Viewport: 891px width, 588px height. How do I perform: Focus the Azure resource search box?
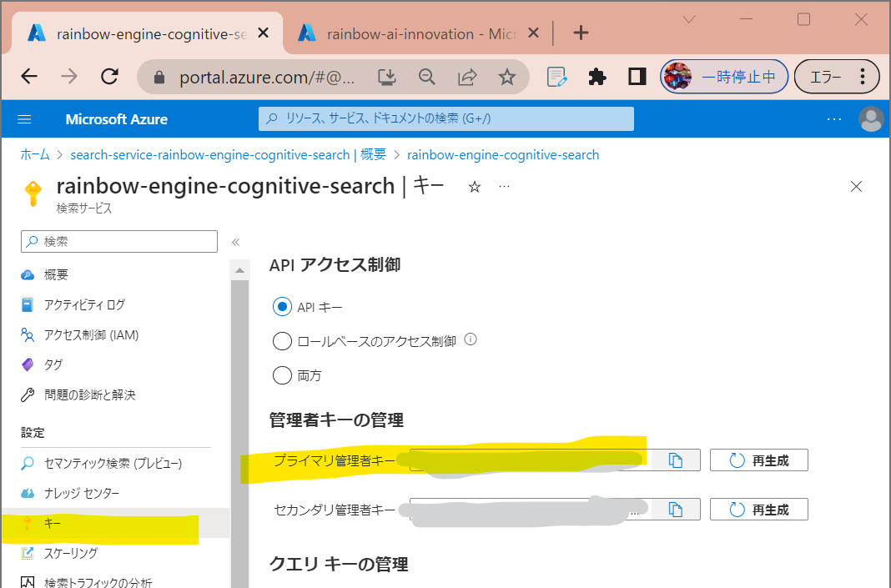[446, 118]
